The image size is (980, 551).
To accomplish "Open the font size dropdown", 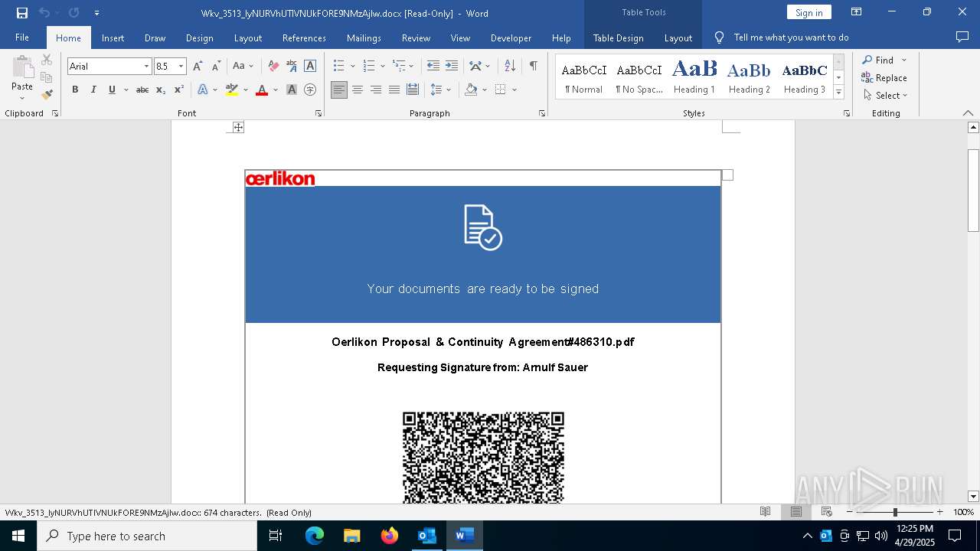I will pos(181,67).
